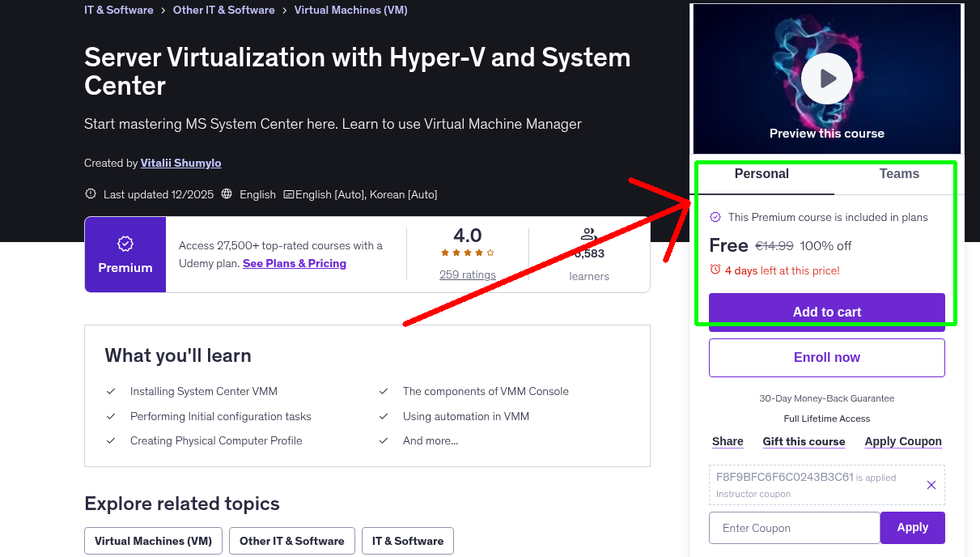The width and height of the screenshot is (980, 557).
Task: Open See Plans & Pricing
Action: [294, 263]
